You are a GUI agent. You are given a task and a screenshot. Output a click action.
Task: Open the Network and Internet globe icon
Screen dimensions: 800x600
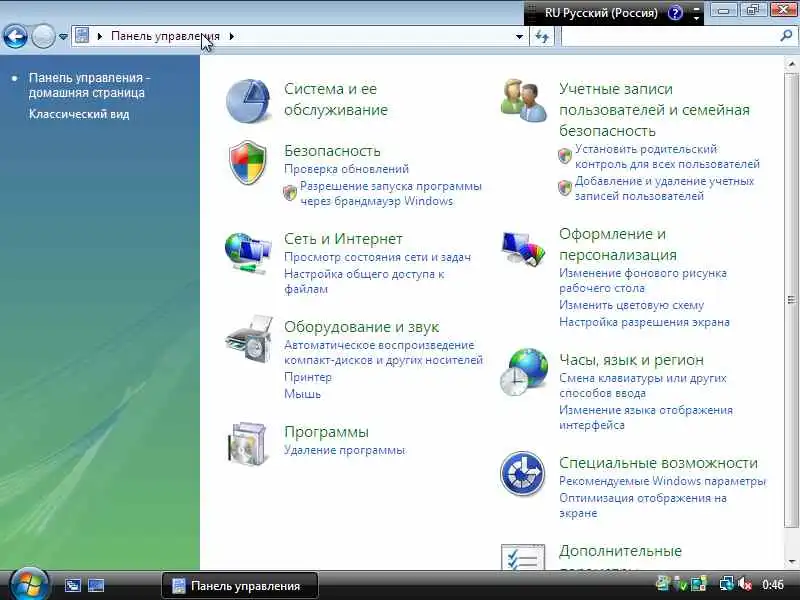click(x=247, y=253)
